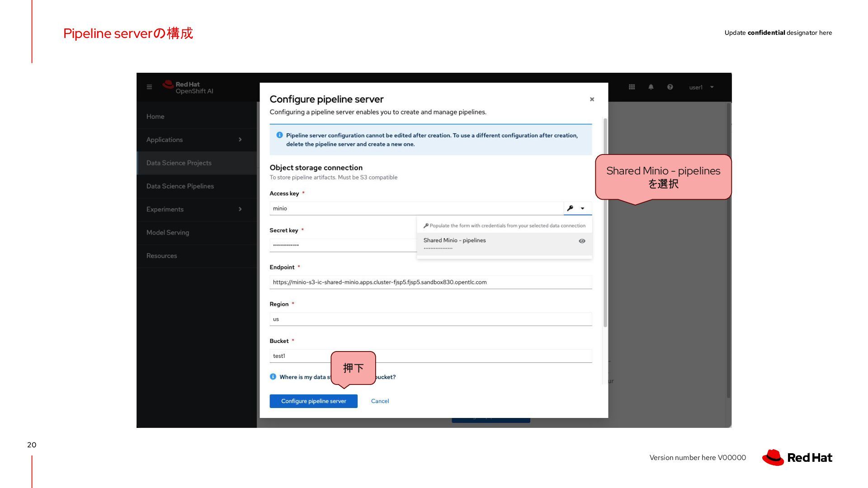
Task: Click the info icon in the blue alert
Action: tap(279, 135)
